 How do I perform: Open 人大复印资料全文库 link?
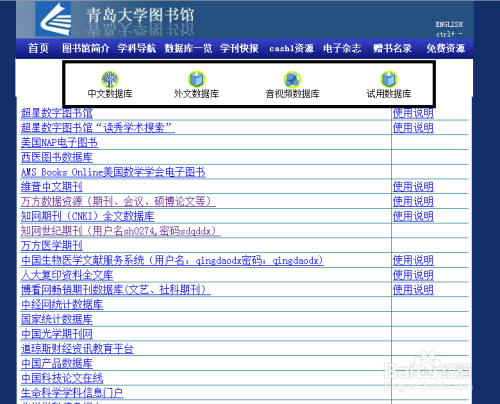[x=67, y=275]
